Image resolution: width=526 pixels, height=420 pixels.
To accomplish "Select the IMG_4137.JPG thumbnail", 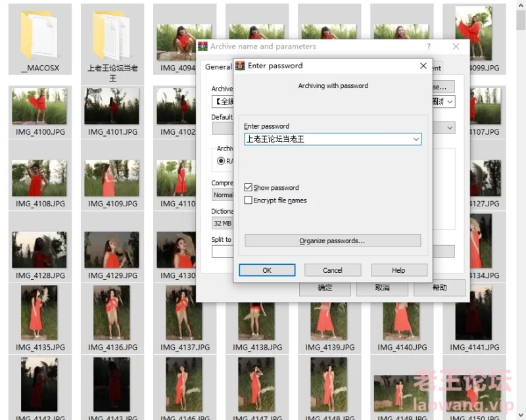I will pos(184,312).
